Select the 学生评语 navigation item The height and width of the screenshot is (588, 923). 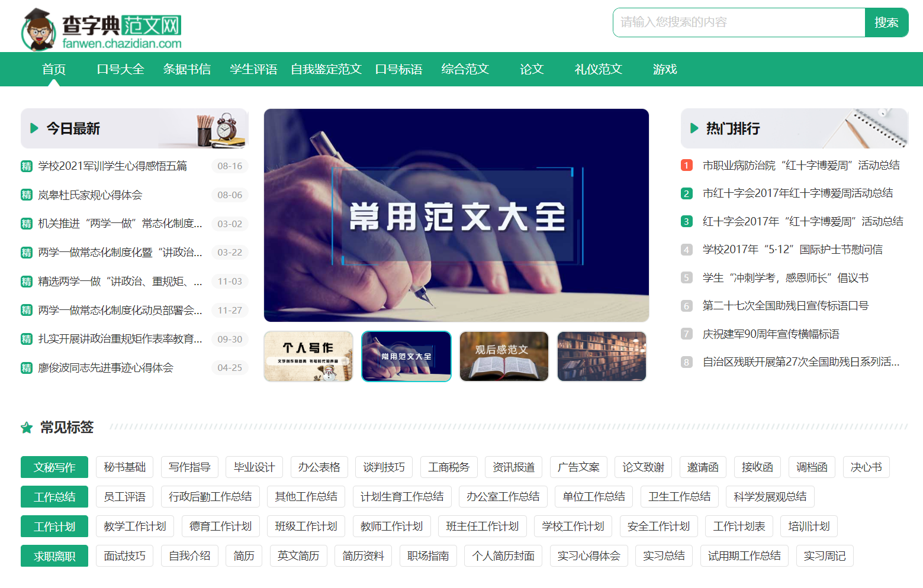[x=253, y=69]
